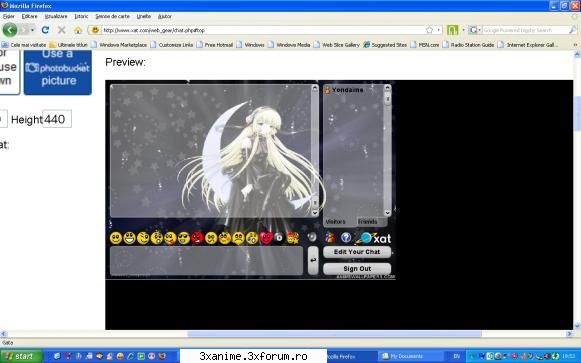Open the Semne de carte menu
The height and width of the screenshot is (363, 581).
click(x=113, y=16)
